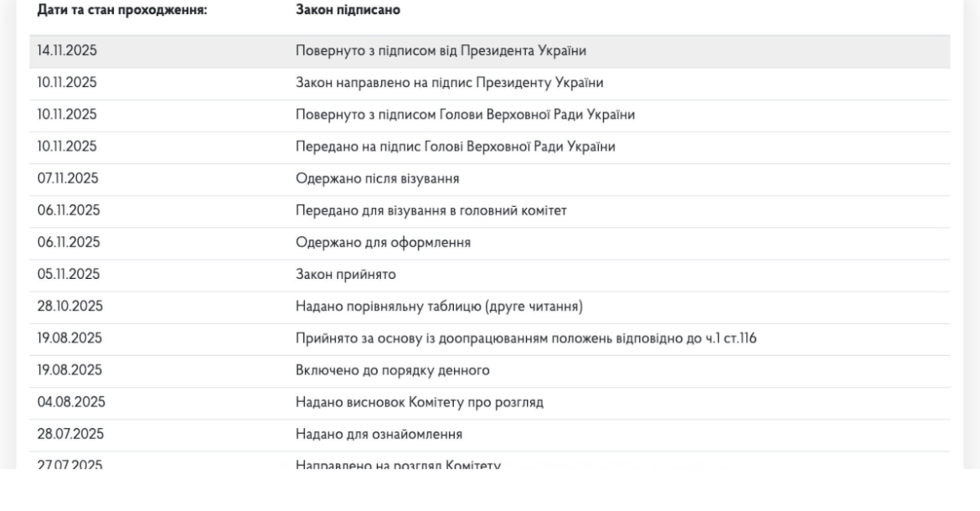
Task: Click "Надано висновок Комітету про розгляд" entry
Action: pos(419,402)
